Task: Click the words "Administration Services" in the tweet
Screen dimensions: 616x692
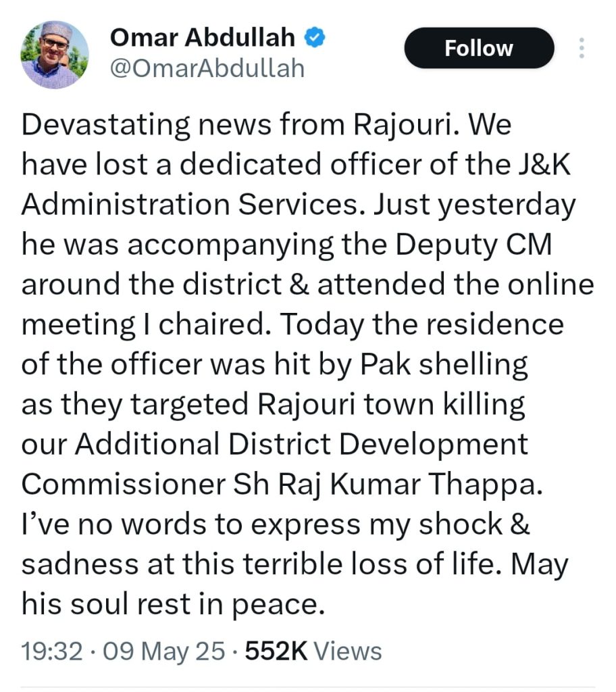Action: pyautogui.click(x=179, y=206)
